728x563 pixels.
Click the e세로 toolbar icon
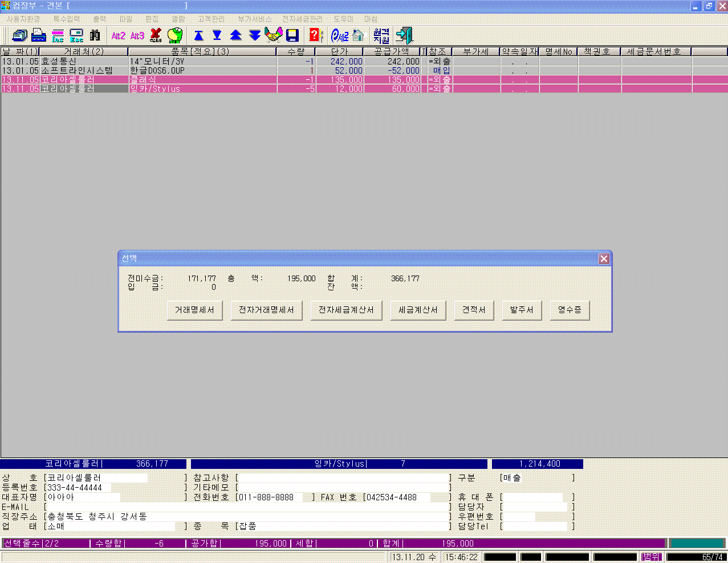point(340,36)
